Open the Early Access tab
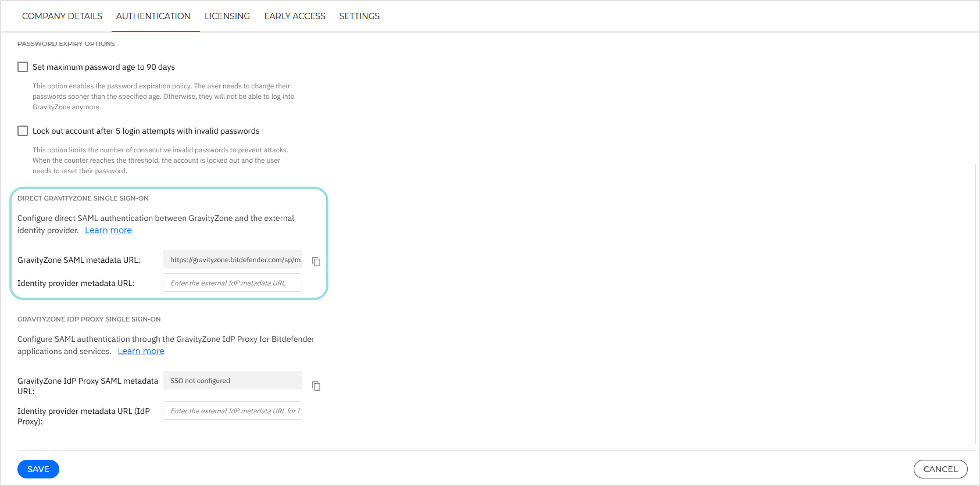Viewport: 980px width, 486px height. (x=295, y=16)
